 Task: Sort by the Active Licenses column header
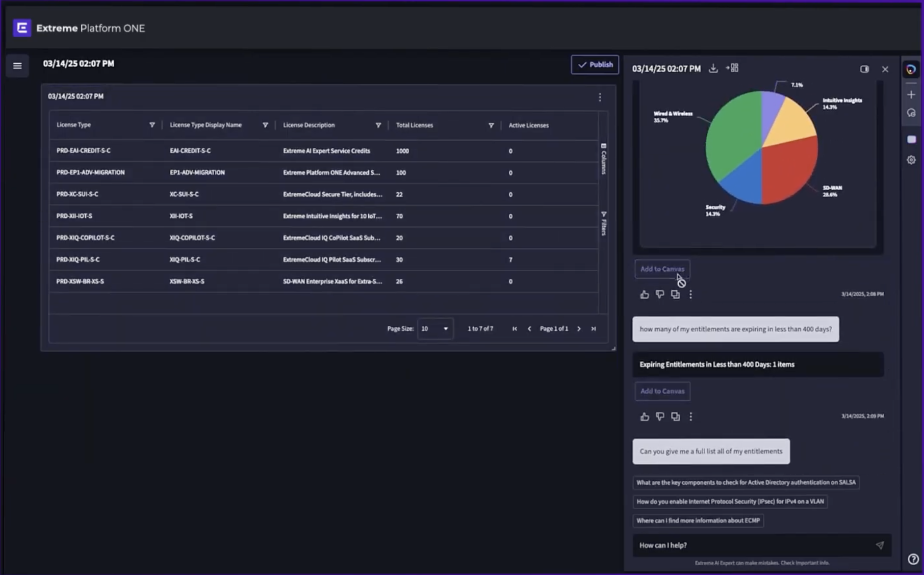529,125
